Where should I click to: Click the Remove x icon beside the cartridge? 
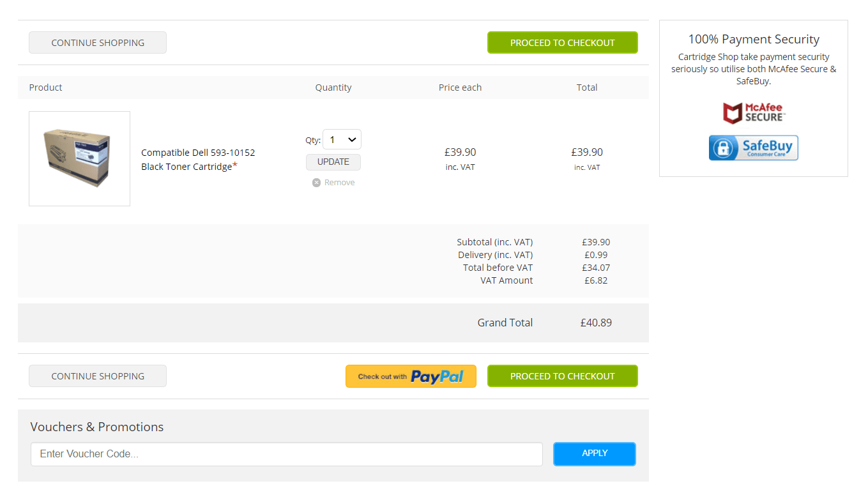click(316, 182)
